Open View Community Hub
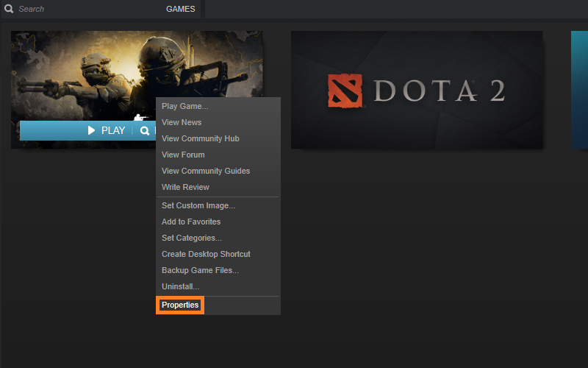 [200, 139]
